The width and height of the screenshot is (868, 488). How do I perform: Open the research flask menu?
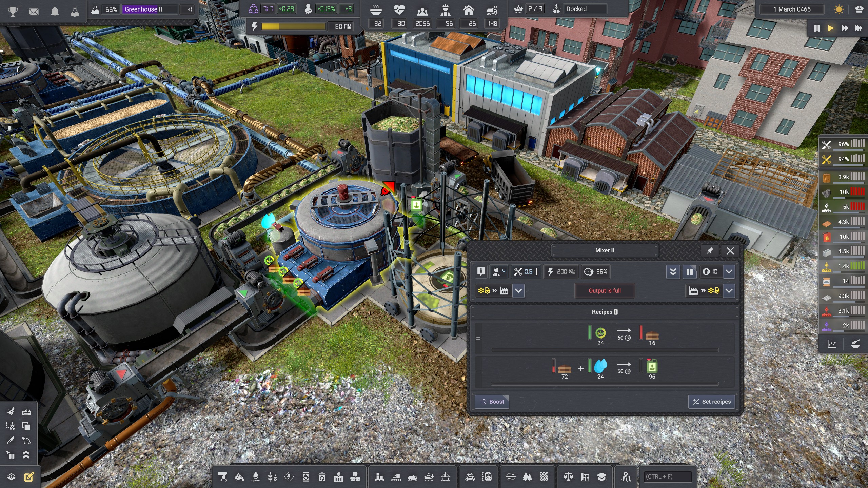tap(75, 12)
